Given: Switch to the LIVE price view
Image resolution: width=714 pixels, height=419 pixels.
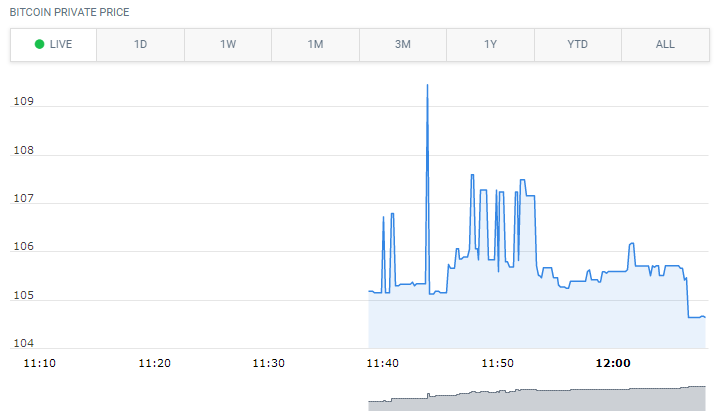Looking at the screenshot, I should (x=53, y=45).
